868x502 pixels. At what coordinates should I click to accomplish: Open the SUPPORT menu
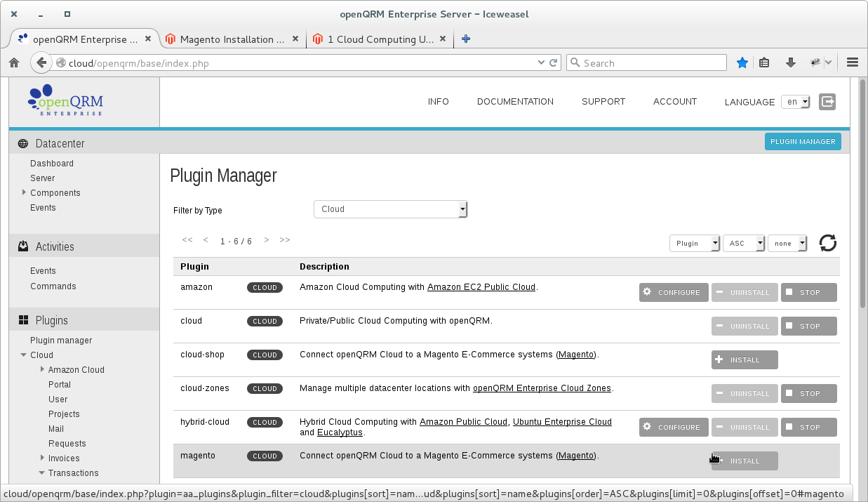click(x=603, y=102)
